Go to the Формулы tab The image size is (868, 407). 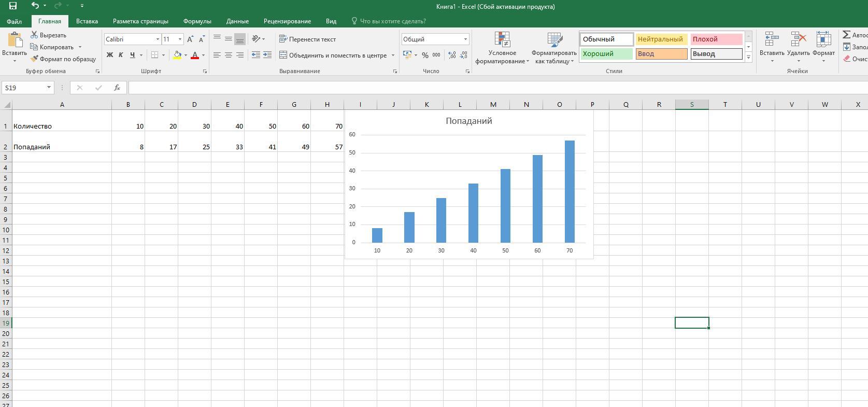[x=197, y=21]
